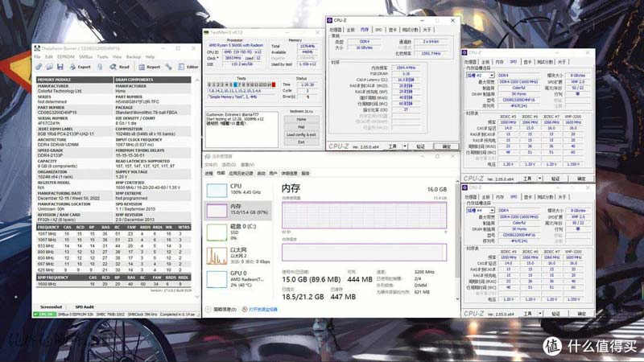Open the SMBus menu in Thaiphoon Burner
The height and width of the screenshot is (362, 644).
coord(85,56)
